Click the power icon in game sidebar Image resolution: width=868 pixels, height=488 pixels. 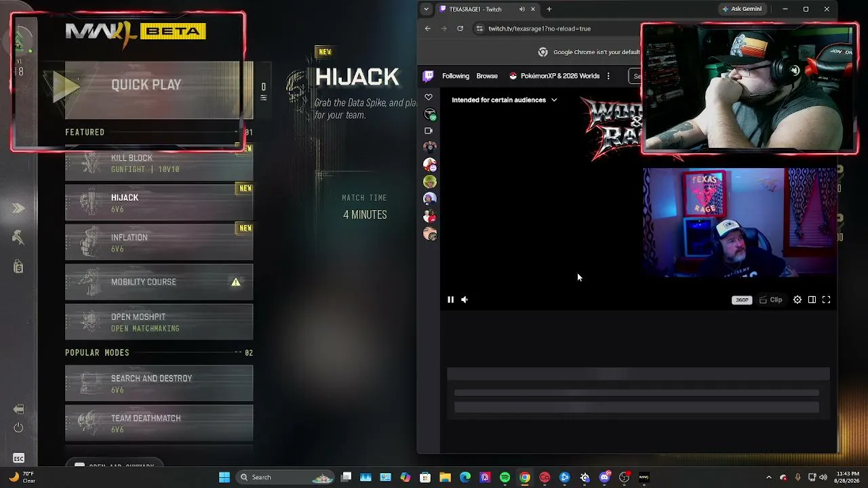point(18,428)
